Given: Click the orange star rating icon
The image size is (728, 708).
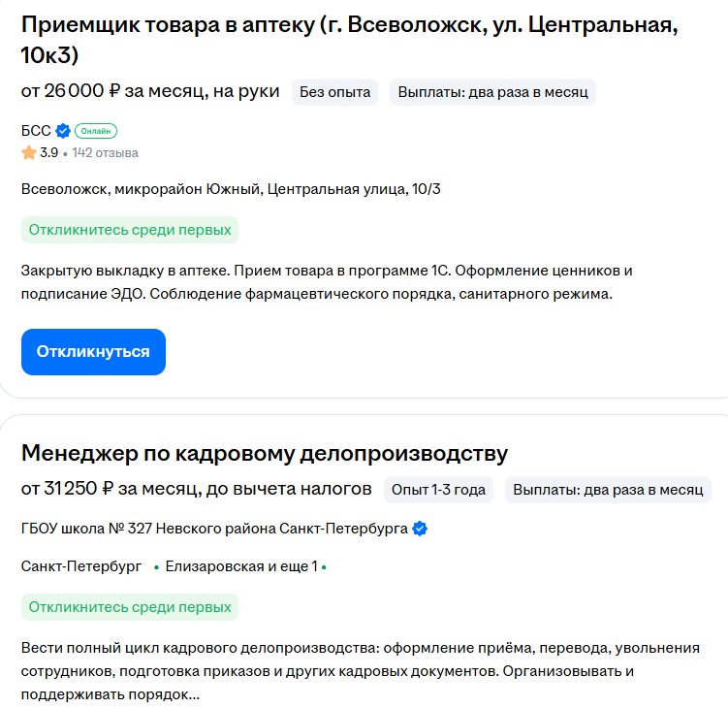Looking at the screenshot, I should tap(29, 153).
